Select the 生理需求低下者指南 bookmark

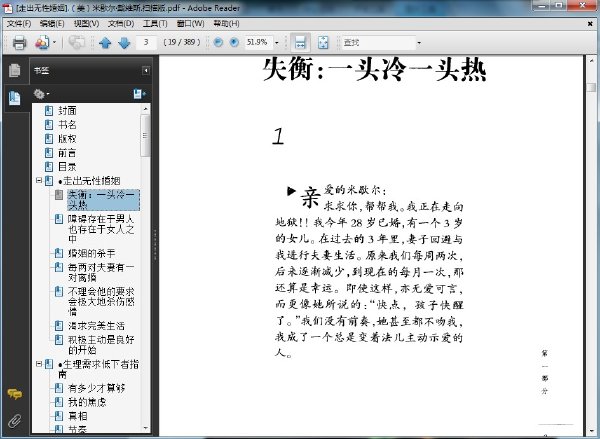coord(99,369)
